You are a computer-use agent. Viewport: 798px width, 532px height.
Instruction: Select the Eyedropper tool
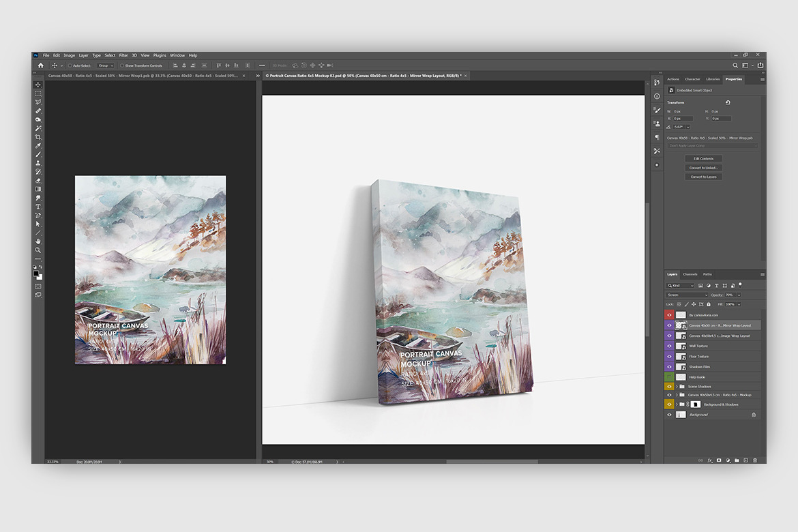[38, 145]
